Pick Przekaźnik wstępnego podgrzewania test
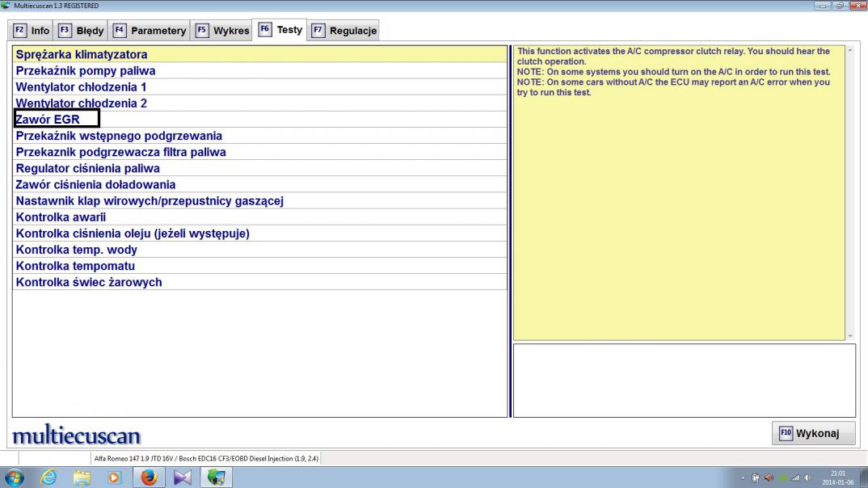Image resolution: width=868 pixels, height=488 pixels. pos(259,136)
